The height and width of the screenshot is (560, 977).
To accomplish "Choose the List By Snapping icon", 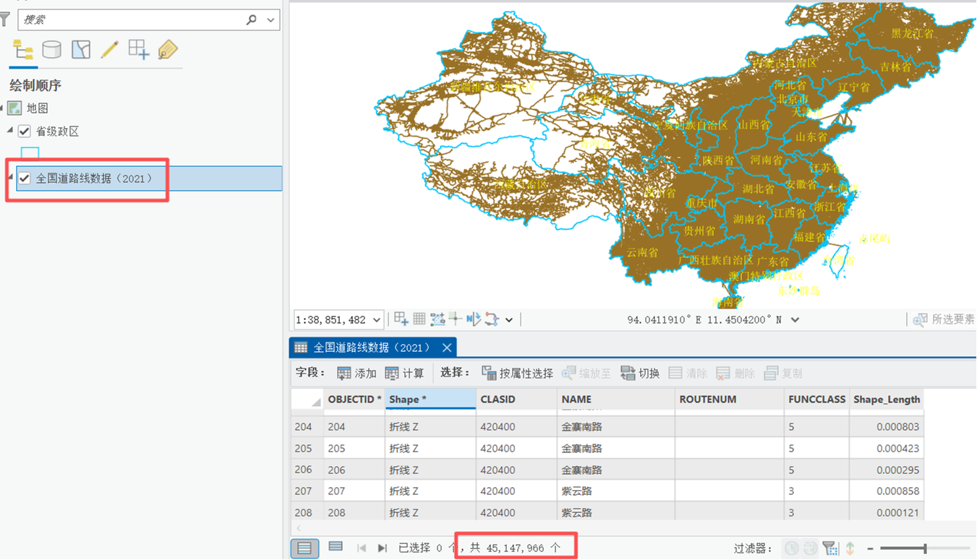I will (x=139, y=49).
